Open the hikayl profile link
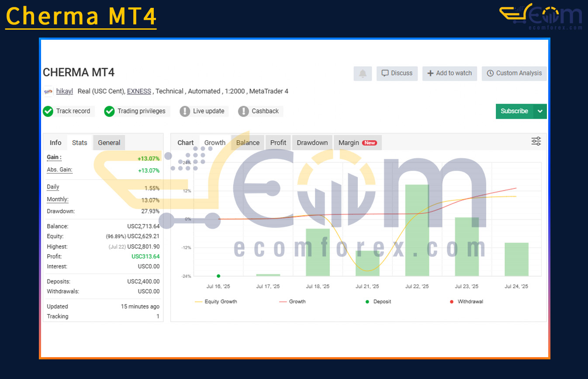Image resolution: width=588 pixels, height=379 pixels. (x=65, y=91)
